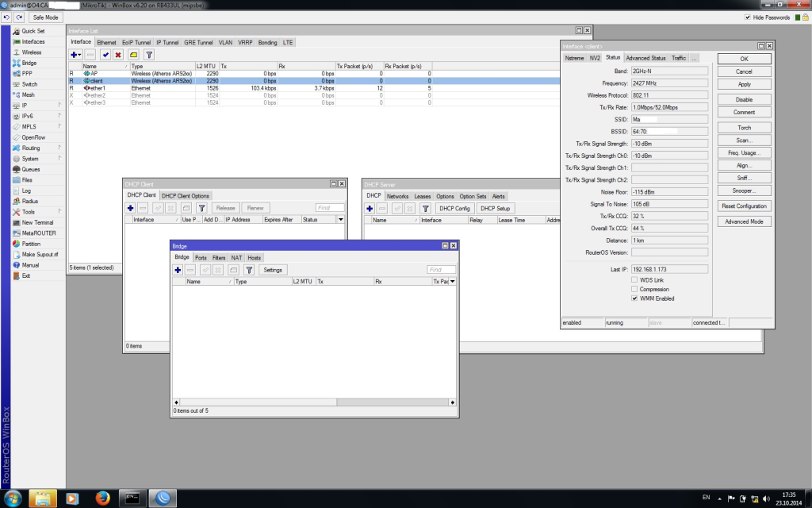812x508 pixels.
Task: Toggle the WMM Enabled checkbox
Action: pyautogui.click(x=634, y=298)
